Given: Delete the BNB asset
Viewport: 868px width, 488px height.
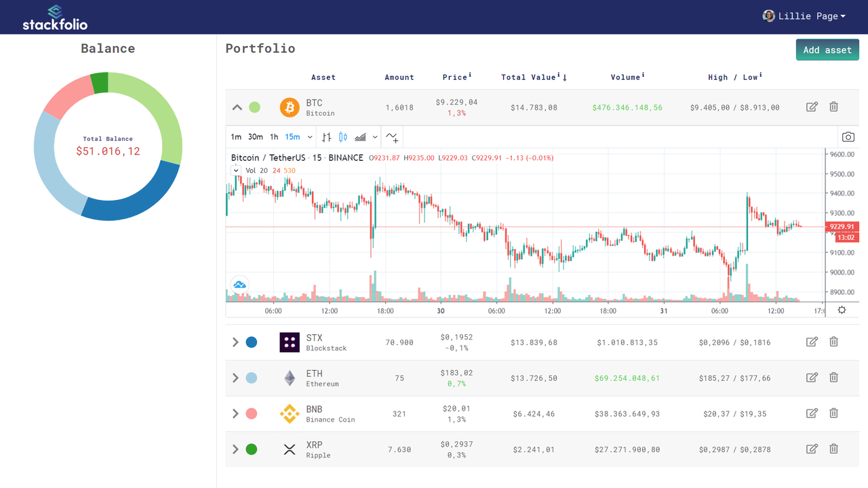Looking at the screenshot, I should [833, 413].
